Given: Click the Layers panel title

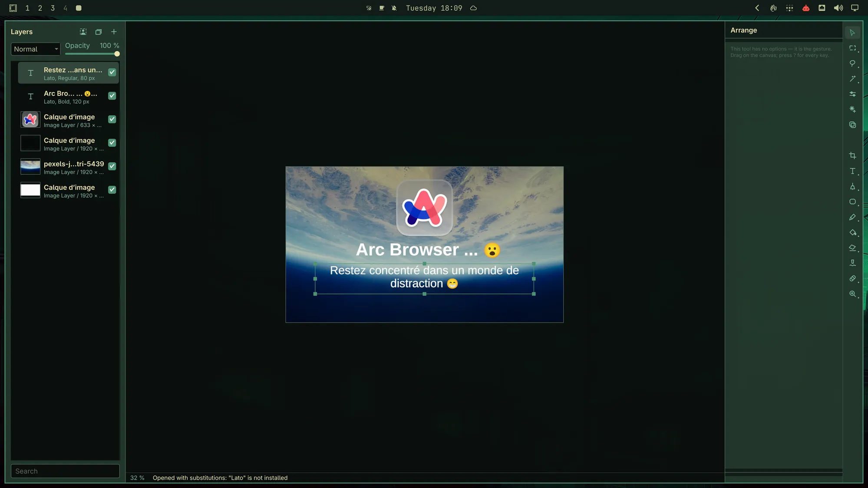Looking at the screenshot, I should pos(22,32).
